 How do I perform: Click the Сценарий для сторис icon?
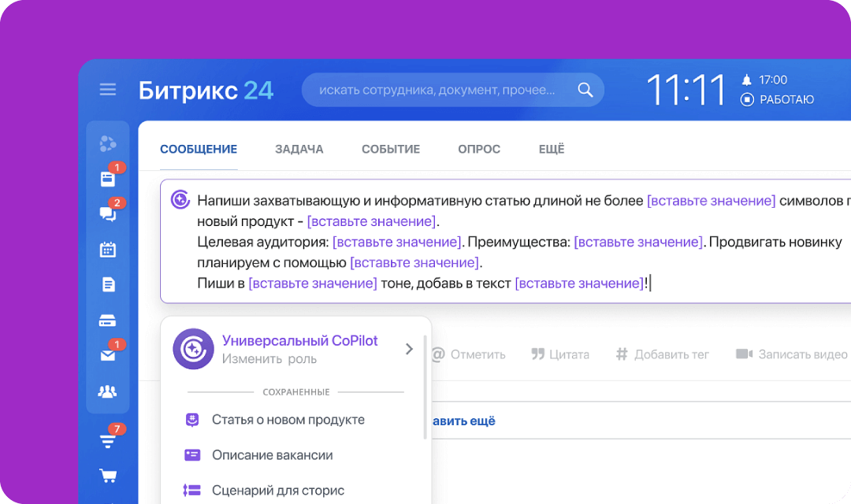coord(192,490)
